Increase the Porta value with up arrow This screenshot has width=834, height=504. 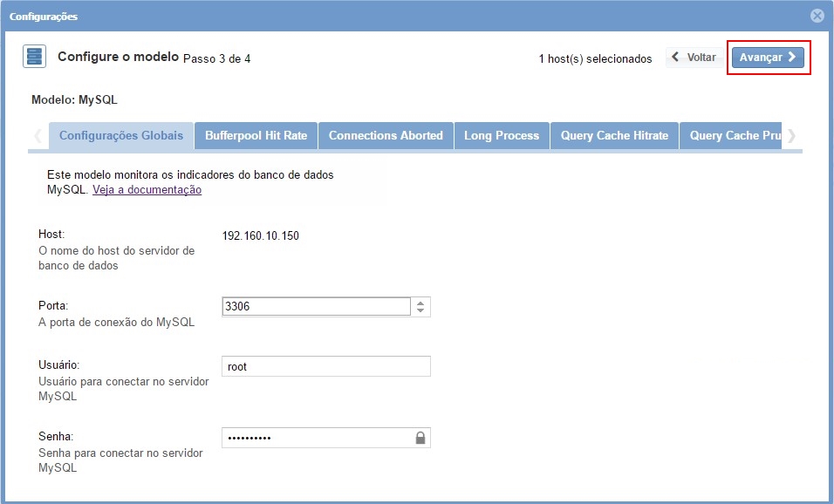click(x=420, y=303)
